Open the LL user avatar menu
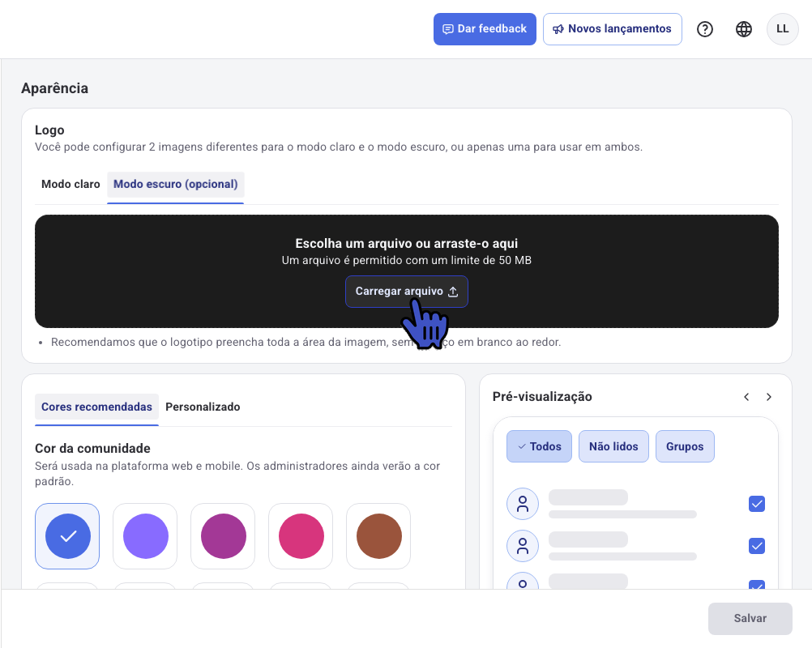This screenshot has height=648, width=812. click(x=782, y=29)
